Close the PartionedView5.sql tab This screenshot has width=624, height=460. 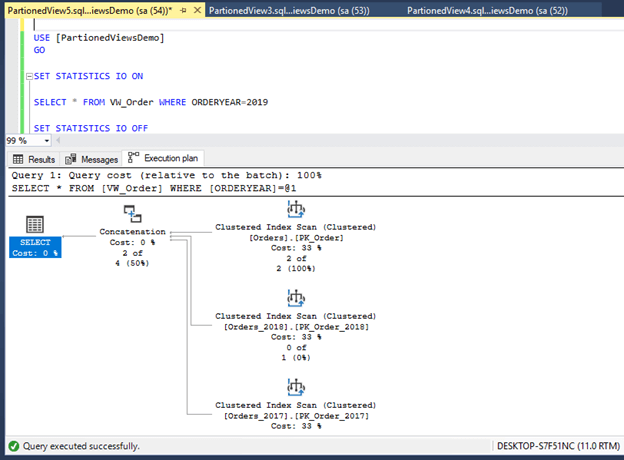click(197, 10)
